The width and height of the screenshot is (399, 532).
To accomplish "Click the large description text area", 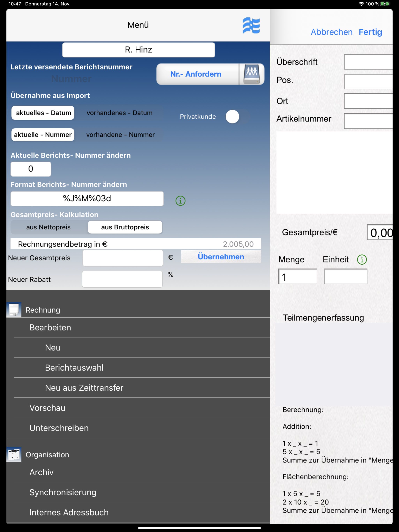I will click(334, 173).
